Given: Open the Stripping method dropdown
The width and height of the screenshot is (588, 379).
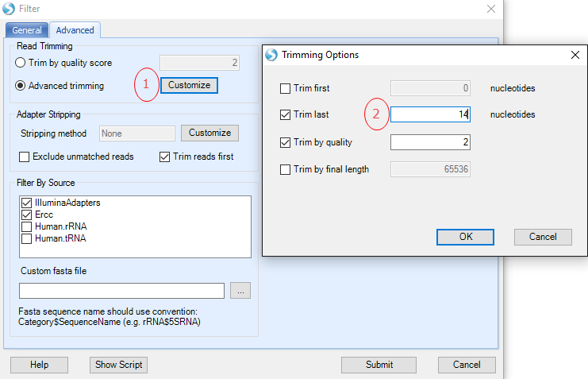Looking at the screenshot, I should [x=136, y=133].
